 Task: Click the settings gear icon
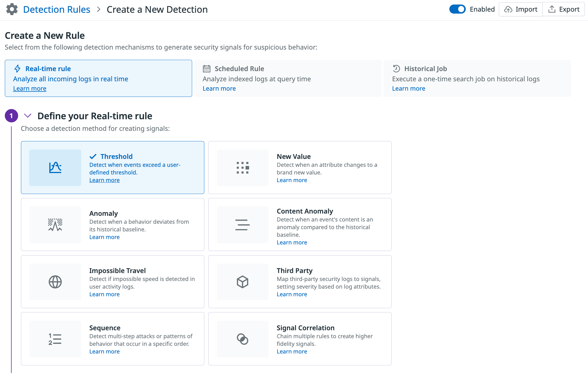point(12,9)
